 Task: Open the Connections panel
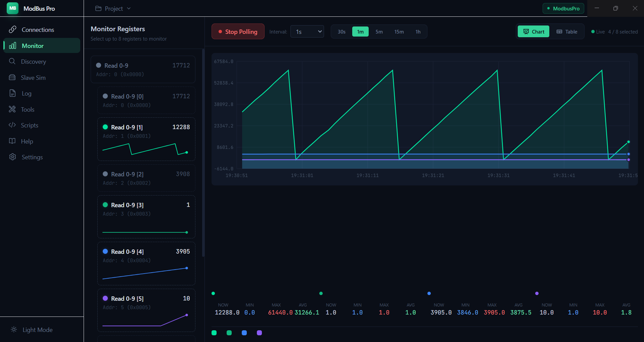pos(38,30)
